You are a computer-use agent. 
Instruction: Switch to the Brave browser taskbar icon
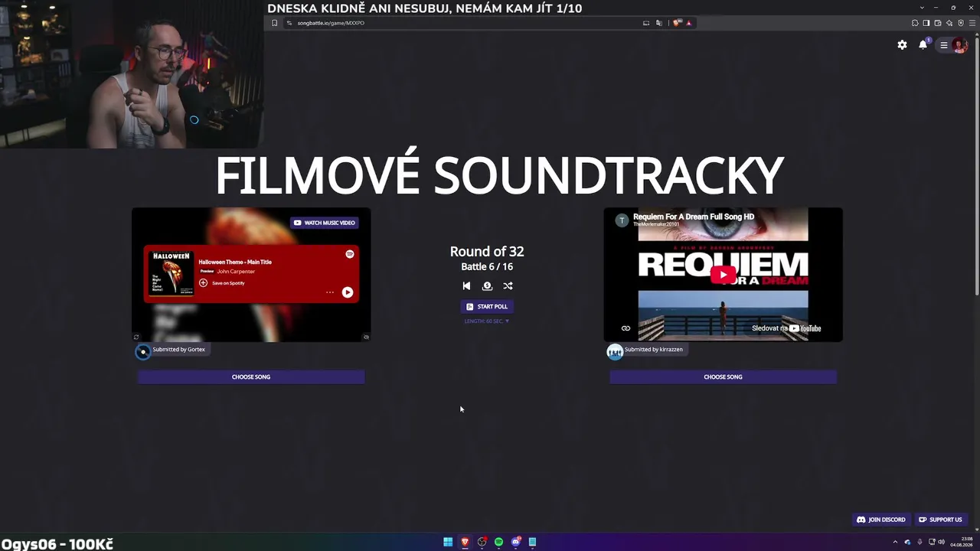[465, 542]
